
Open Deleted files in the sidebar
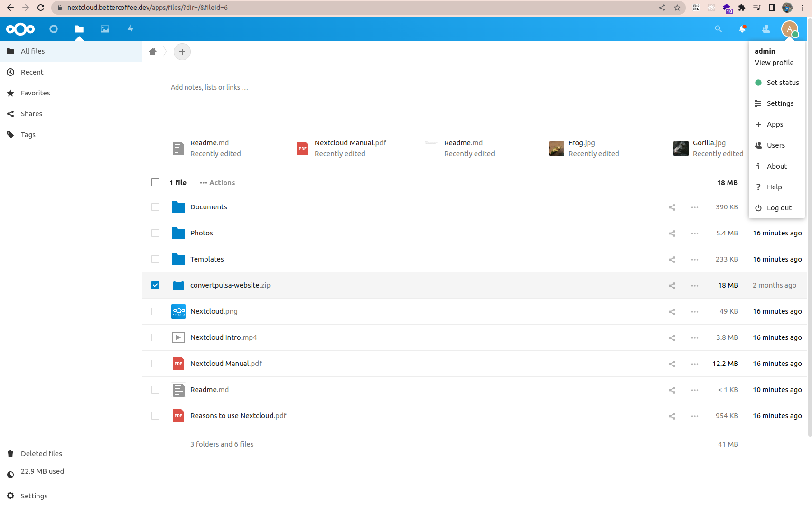(41, 453)
